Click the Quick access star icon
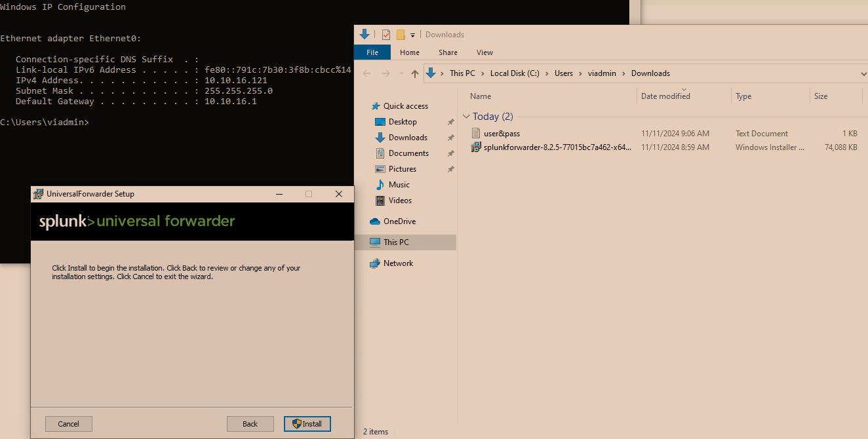 (376, 106)
